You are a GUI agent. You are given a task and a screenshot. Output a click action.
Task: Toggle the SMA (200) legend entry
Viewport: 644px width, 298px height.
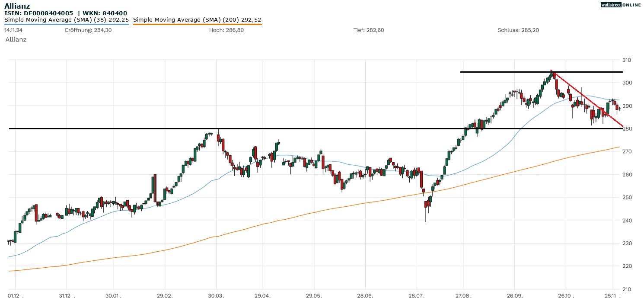(x=197, y=19)
